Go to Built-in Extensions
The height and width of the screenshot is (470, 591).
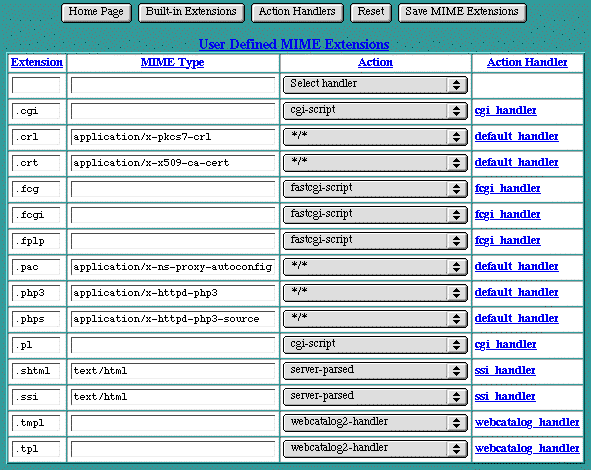coord(191,12)
